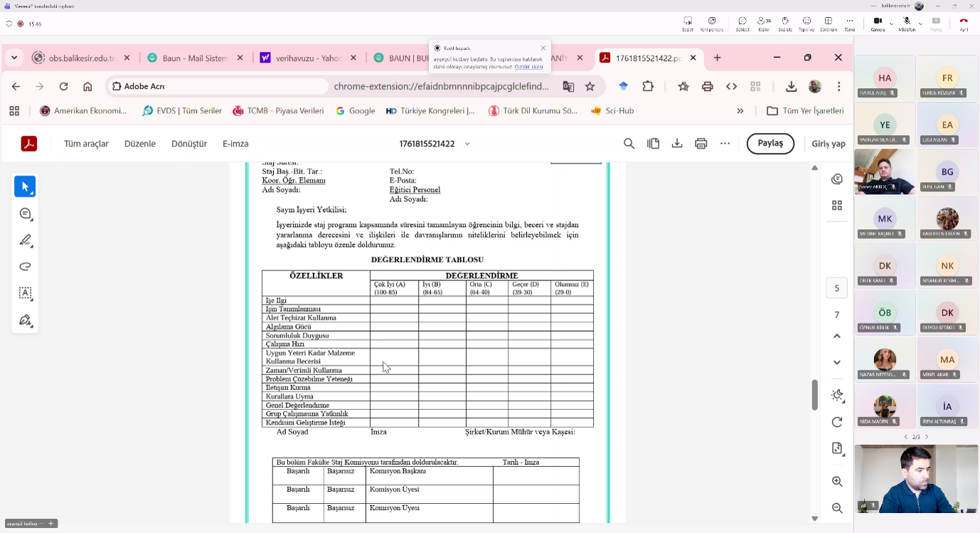Open the Dönüştür menu
The image size is (980, 533).
click(x=189, y=144)
